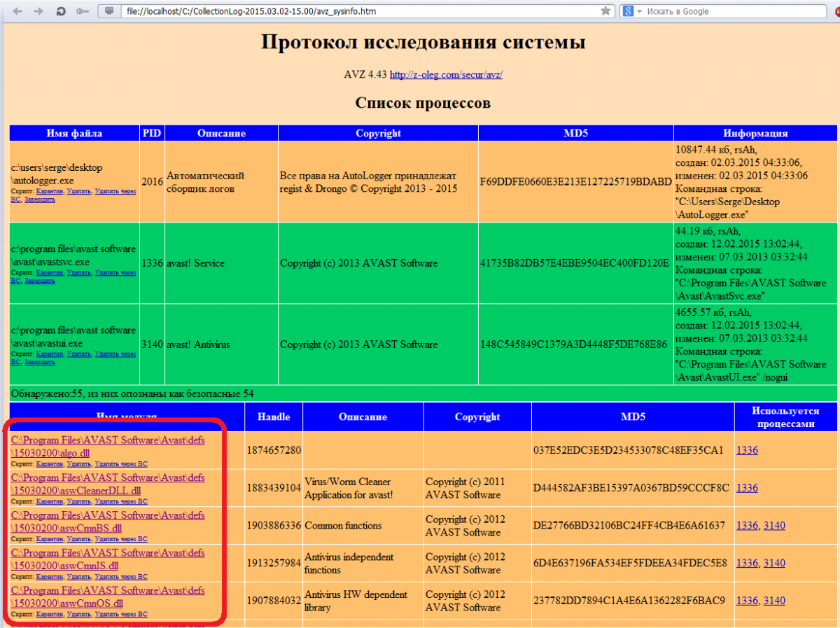Click 'Удалить' under algo.dll
This screenshot has height=628, width=840.
(x=78, y=463)
